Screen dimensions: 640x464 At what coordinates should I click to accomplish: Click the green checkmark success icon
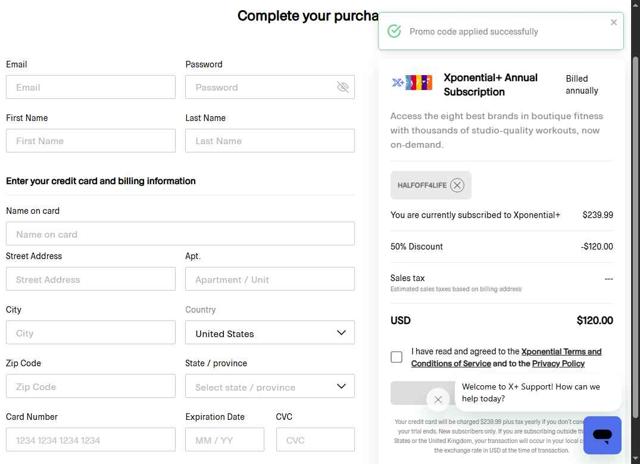click(x=394, y=31)
